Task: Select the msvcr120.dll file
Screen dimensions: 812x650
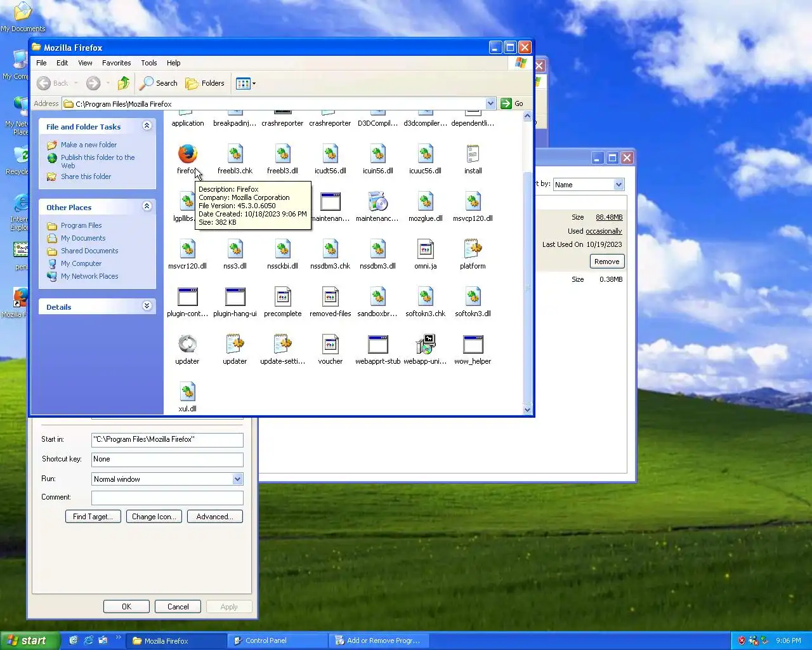Action: pos(187,254)
